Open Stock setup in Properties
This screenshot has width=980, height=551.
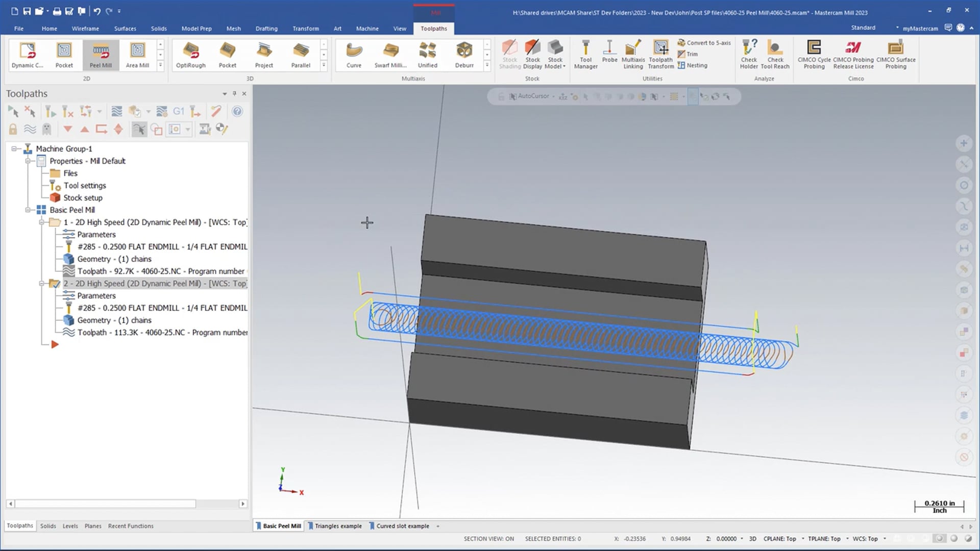point(83,198)
